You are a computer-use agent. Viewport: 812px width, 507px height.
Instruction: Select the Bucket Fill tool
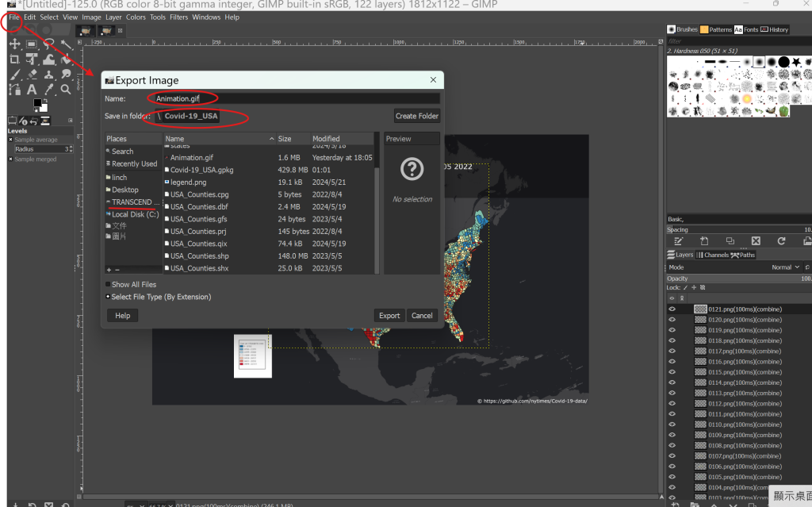click(66, 59)
